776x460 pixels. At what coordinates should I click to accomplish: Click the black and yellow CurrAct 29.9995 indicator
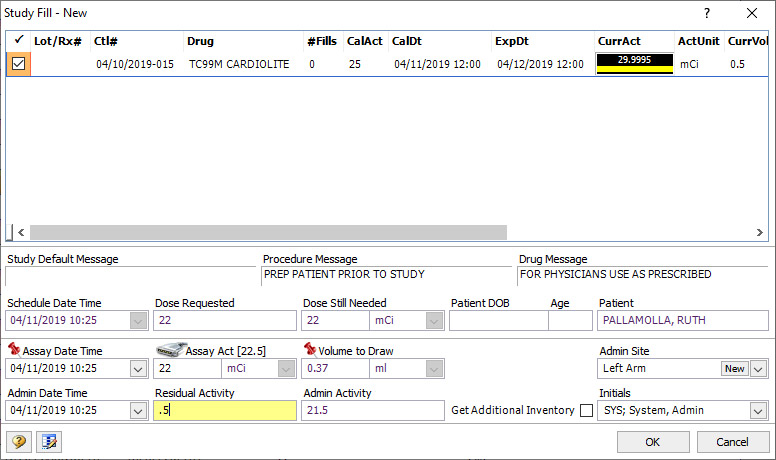[x=634, y=63]
